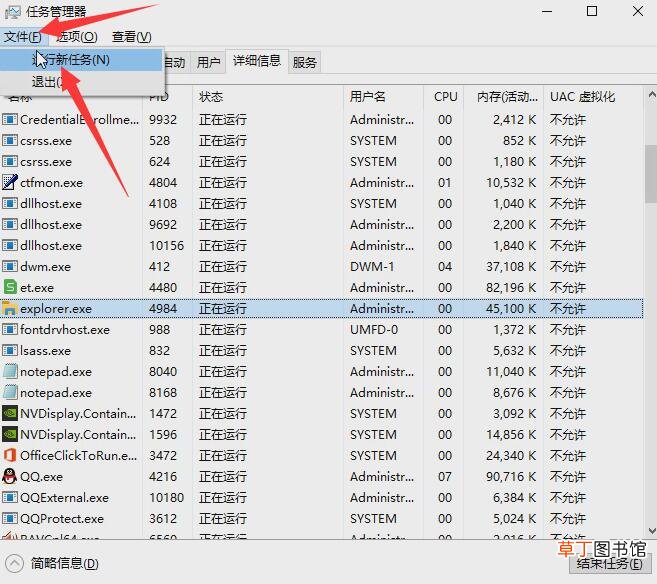
Task: Choose 退出 from the File menu
Action: tap(81, 82)
